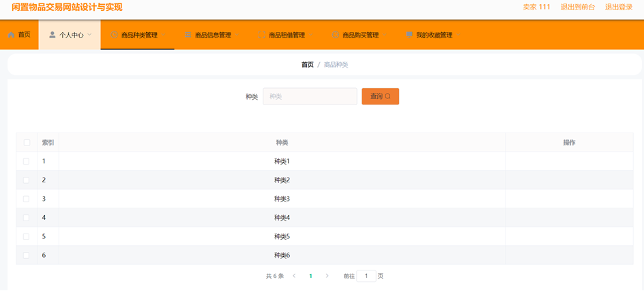The height and width of the screenshot is (293, 644).
Task: Open the 商品种类管理 menu
Action: pyautogui.click(x=138, y=35)
